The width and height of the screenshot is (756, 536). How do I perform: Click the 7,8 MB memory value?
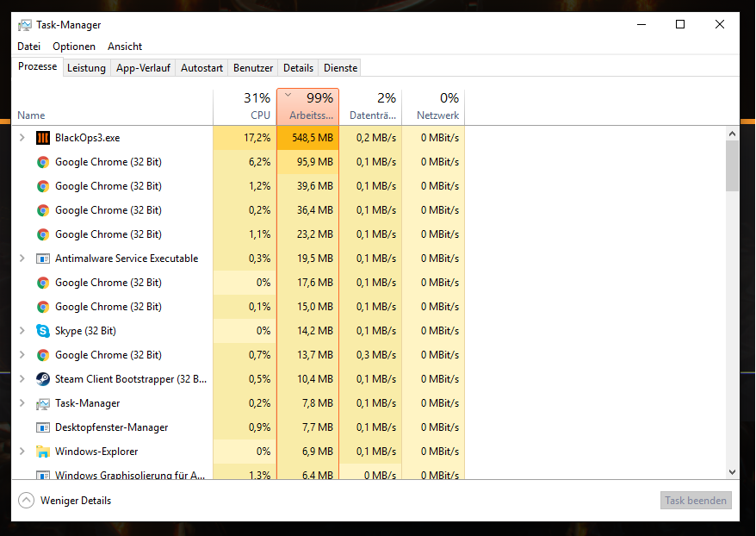click(x=317, y=403)
